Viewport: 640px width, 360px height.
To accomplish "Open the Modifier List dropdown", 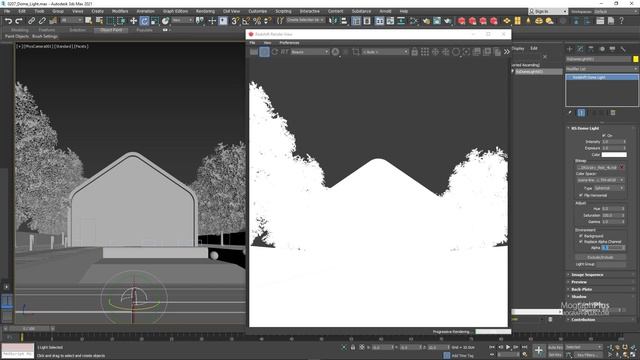I will (x=602, y=69).
